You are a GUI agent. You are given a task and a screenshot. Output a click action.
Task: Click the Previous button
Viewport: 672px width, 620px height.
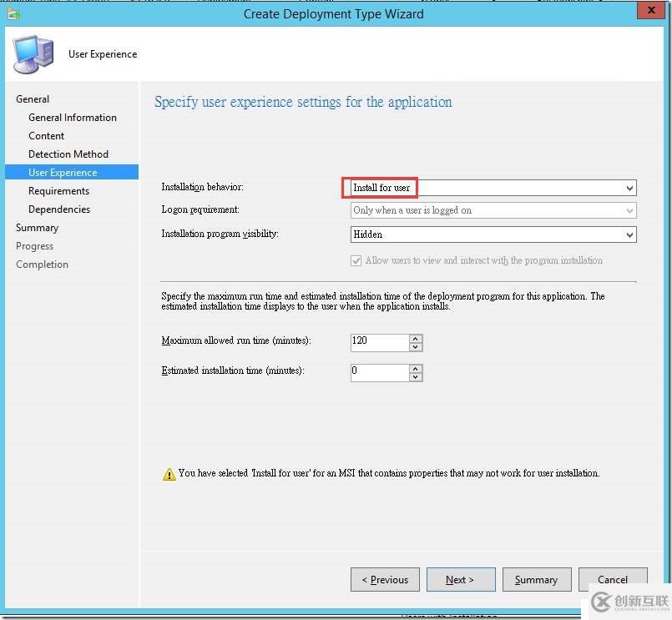(x=385, y=580)
